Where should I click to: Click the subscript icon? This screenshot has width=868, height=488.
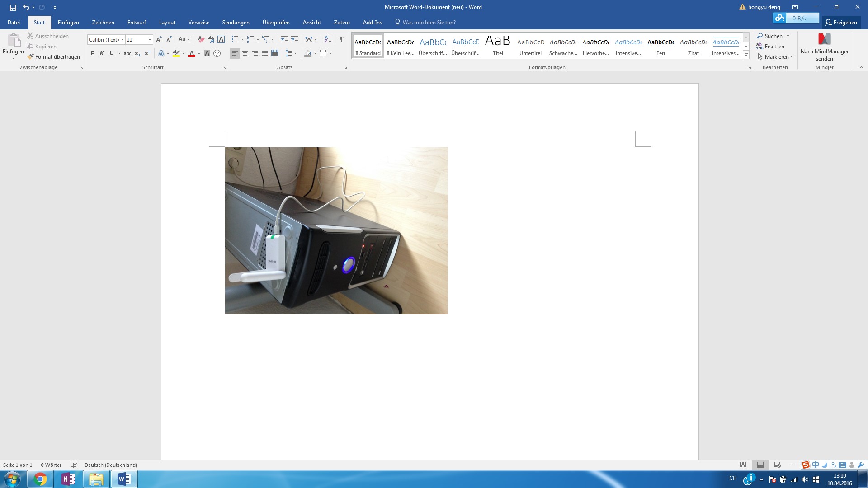(137, 53)
